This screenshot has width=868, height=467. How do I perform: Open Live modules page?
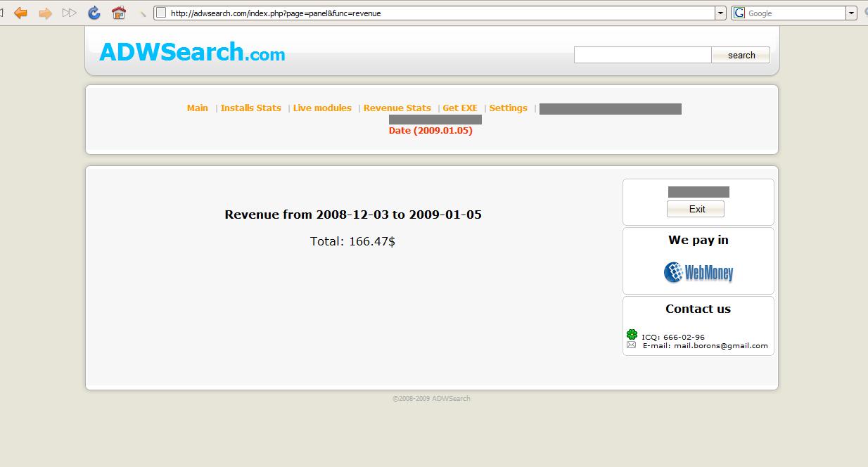(322, 108)
